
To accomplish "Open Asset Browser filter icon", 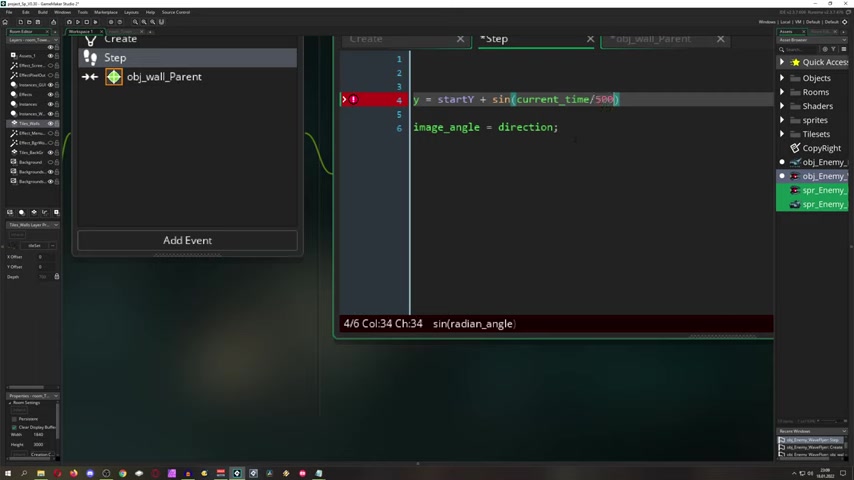I will point(833,49).
